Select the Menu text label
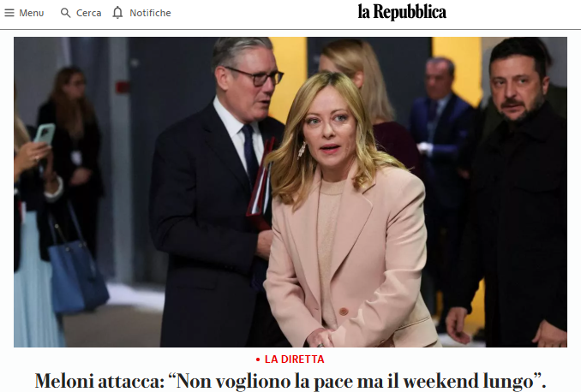The image size is (581, 392). tap(32, 13)
